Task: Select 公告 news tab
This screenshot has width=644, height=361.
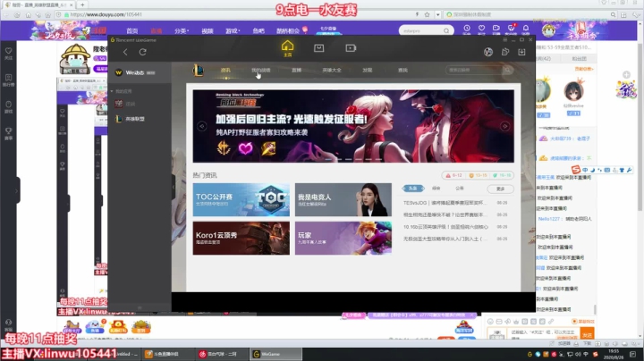Action: (x=460, y=189)
